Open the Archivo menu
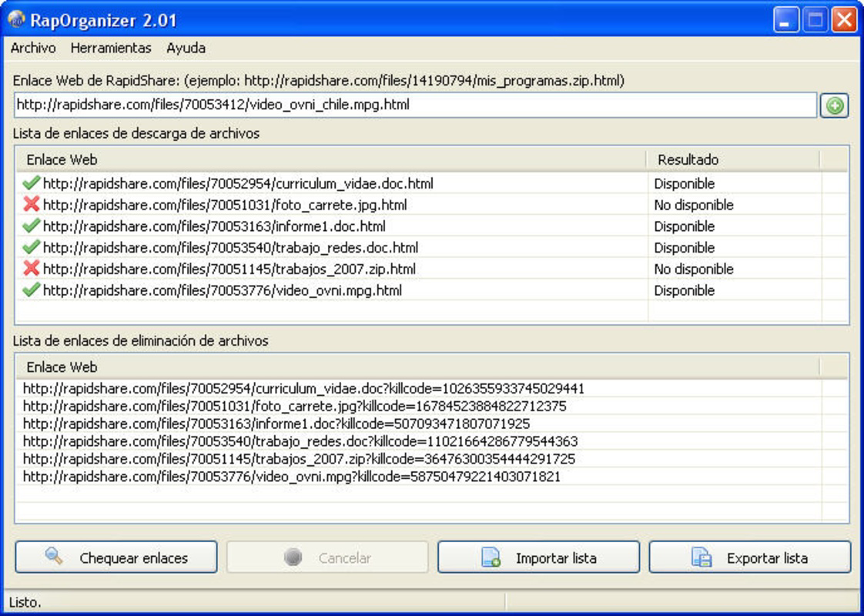 pos(33,48)
